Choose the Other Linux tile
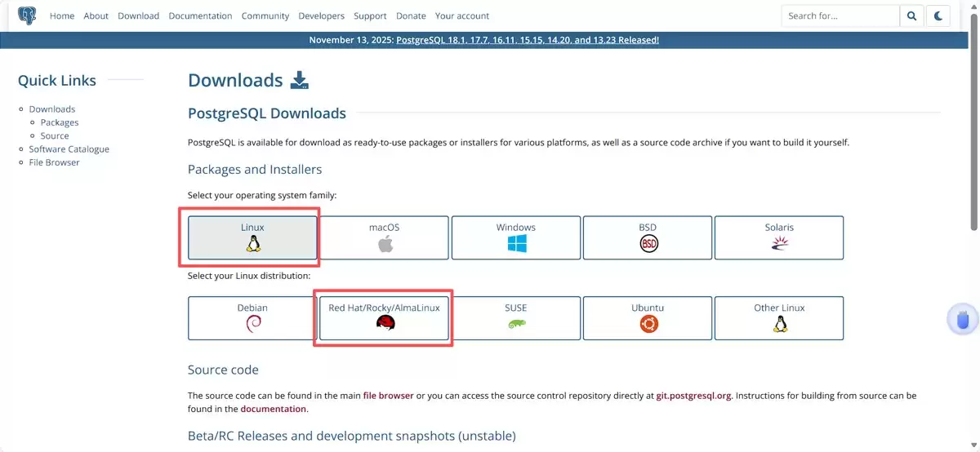Screen dimensions: 980x452 [x=779, y=318]
